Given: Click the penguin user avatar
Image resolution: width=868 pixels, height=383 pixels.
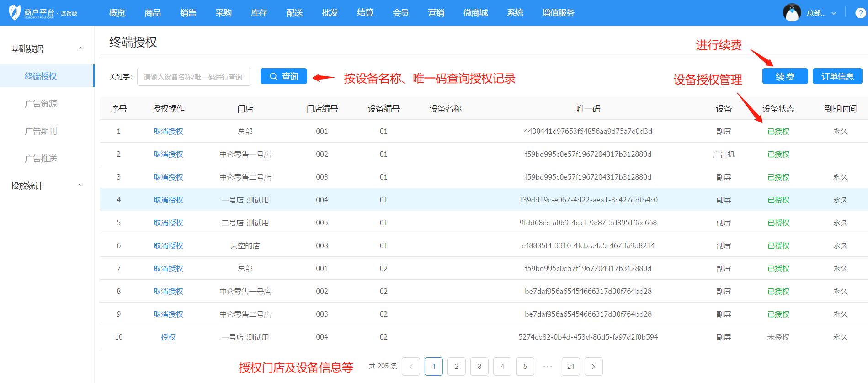Looking at the screenshot, I should [x=792, y=13].
